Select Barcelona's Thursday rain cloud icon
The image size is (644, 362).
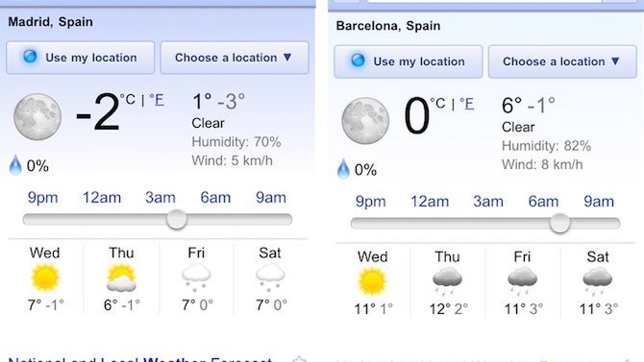(x=447, y=281)
